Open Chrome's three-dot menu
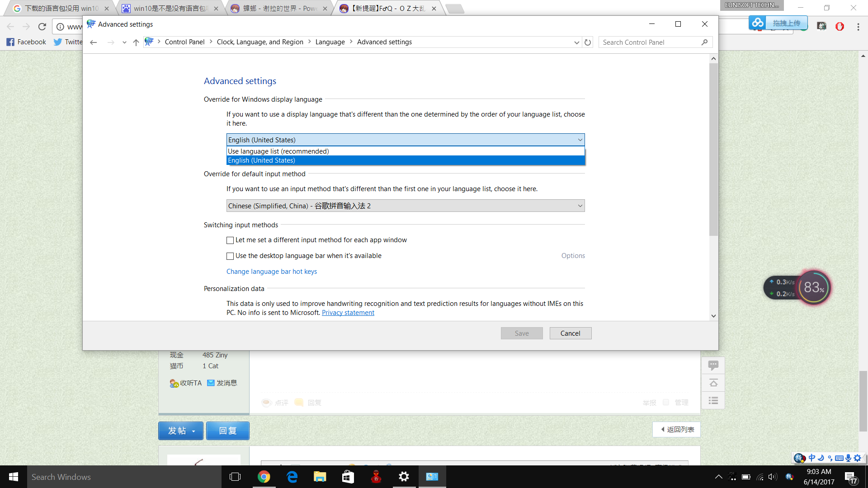 click(x=858, y=27)
